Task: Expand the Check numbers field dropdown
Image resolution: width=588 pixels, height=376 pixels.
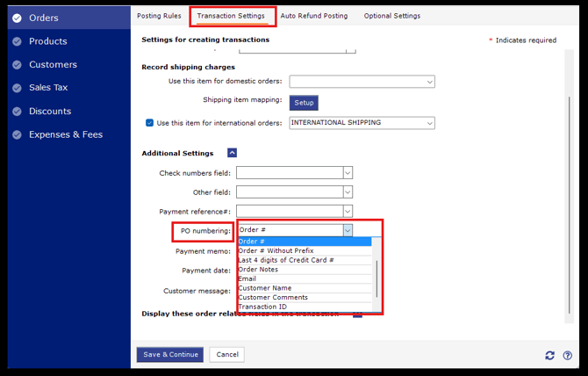Action: coord(348,173)
